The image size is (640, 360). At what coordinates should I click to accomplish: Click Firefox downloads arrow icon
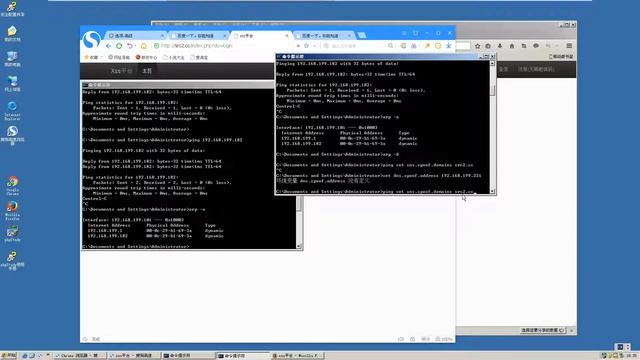coord(500,46)
